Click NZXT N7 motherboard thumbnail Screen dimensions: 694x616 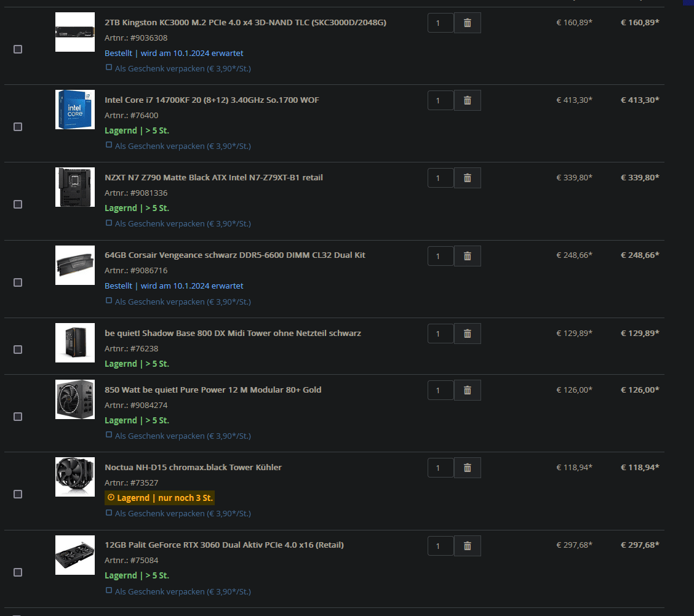pos(75,187)
